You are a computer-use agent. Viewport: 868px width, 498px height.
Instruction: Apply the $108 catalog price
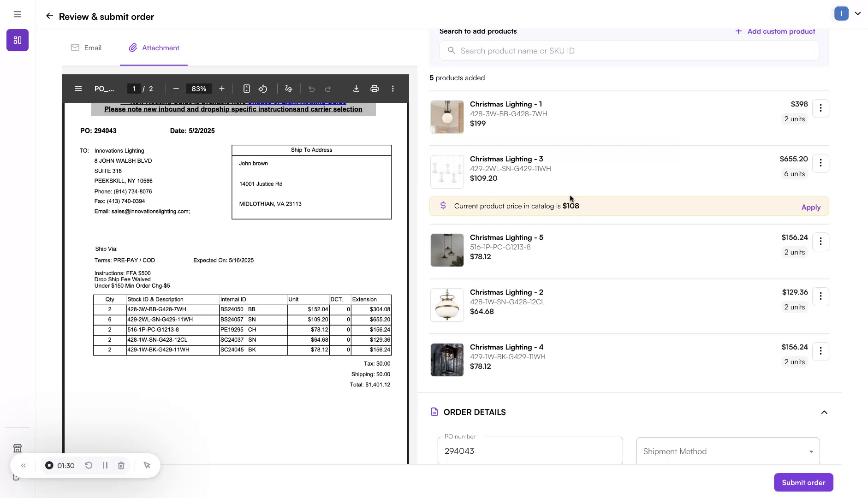[x=810, y=207]
